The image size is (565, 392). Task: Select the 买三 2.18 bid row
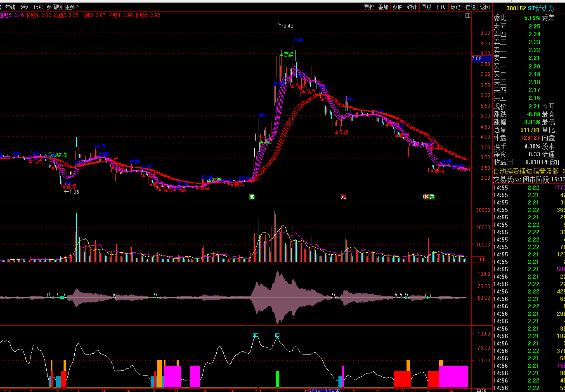pos(529,82)
